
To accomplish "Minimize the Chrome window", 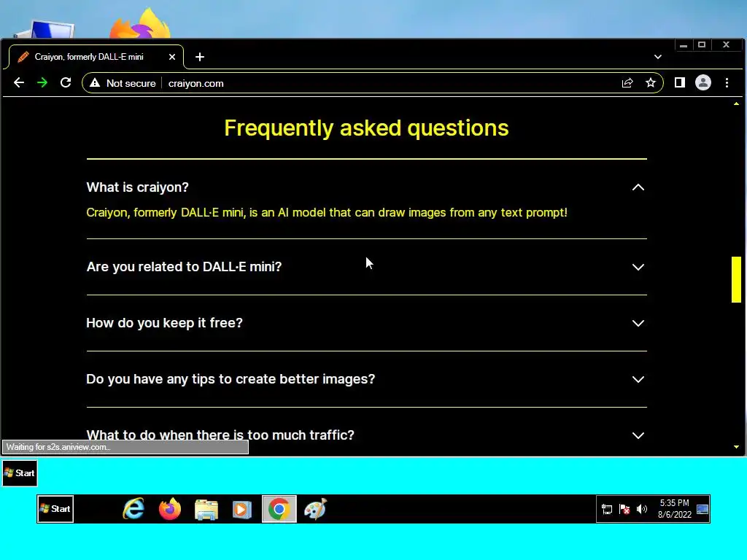I will (x=684, y=44).
